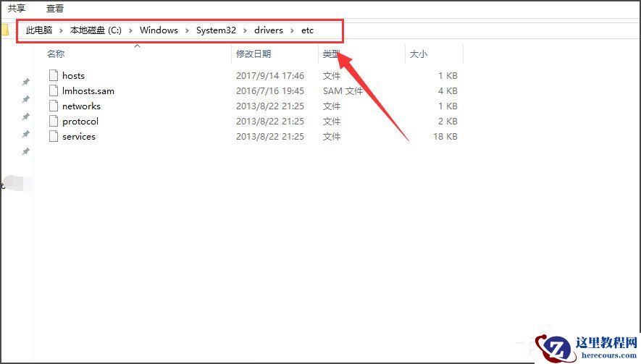Go to drivers breadcrumb

click(269, 30)
